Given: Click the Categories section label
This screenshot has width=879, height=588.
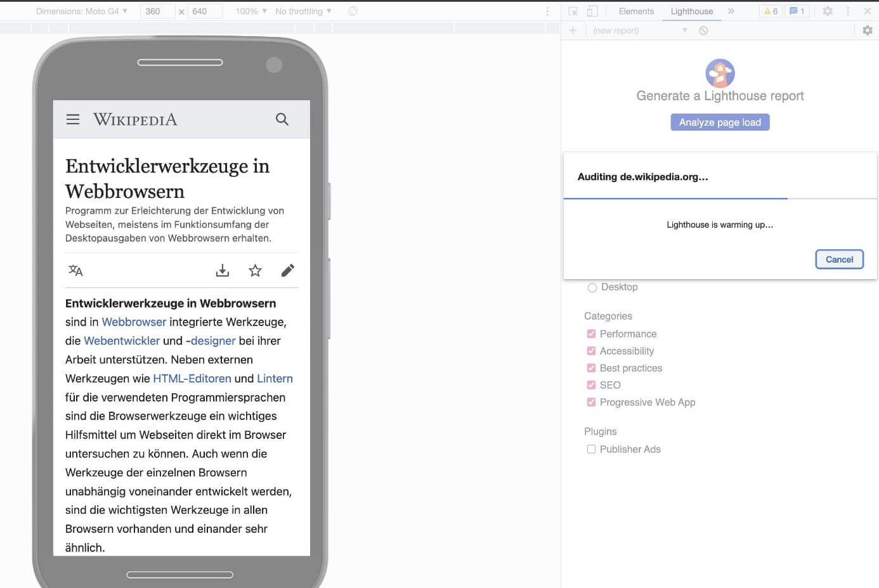Looking at the screenshot, I should tap(608, 316).
